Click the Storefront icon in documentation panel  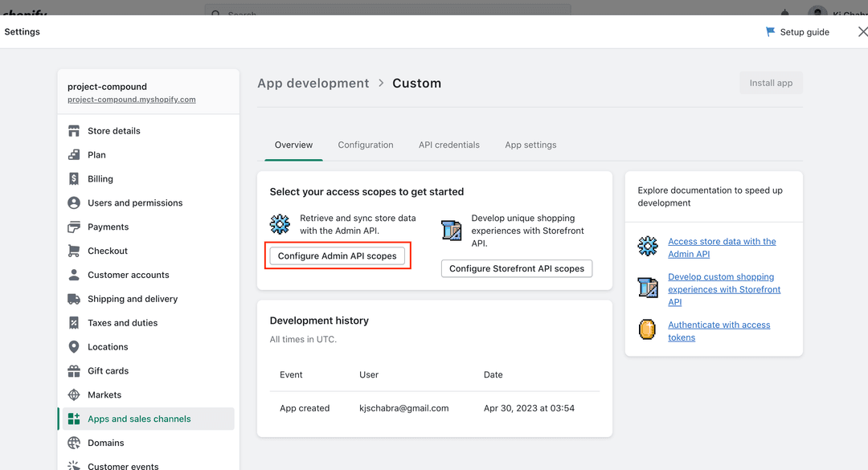(647, 288)
